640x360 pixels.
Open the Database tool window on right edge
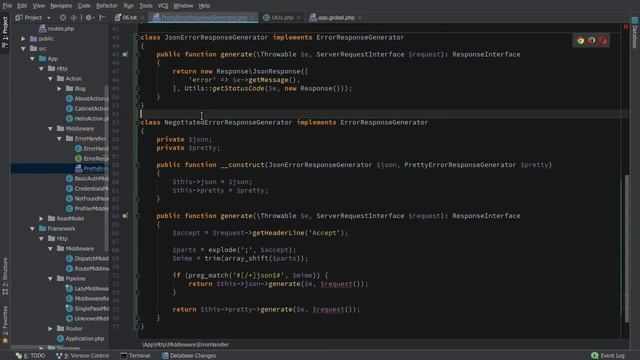tap(635, 33)
